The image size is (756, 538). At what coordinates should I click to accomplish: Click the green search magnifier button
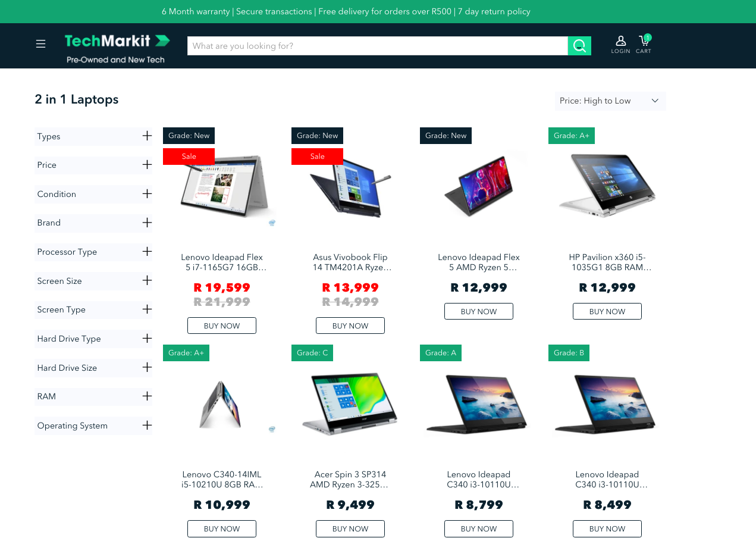tap(579, 46)
